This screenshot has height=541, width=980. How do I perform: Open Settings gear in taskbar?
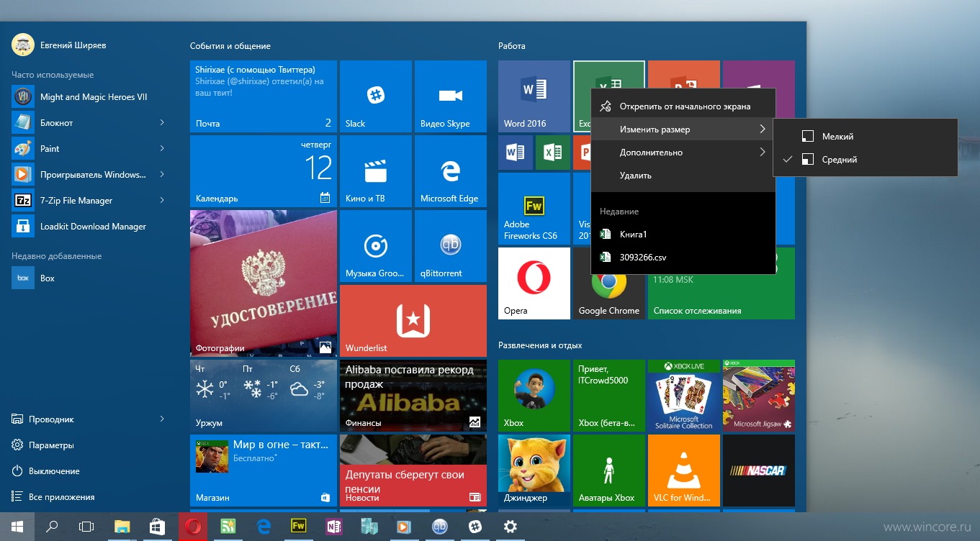(510, 527)
